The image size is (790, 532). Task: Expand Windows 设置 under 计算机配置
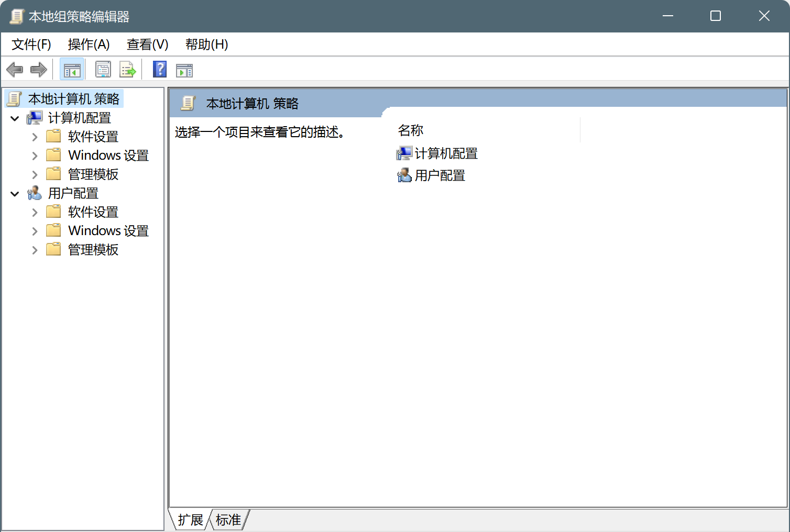point(35,156)
